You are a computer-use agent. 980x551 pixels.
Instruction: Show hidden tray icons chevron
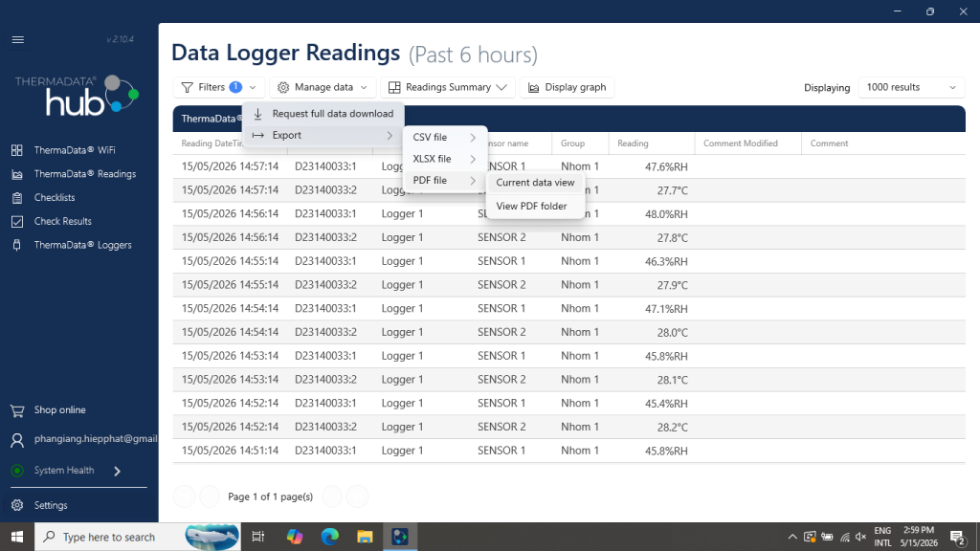791,537
